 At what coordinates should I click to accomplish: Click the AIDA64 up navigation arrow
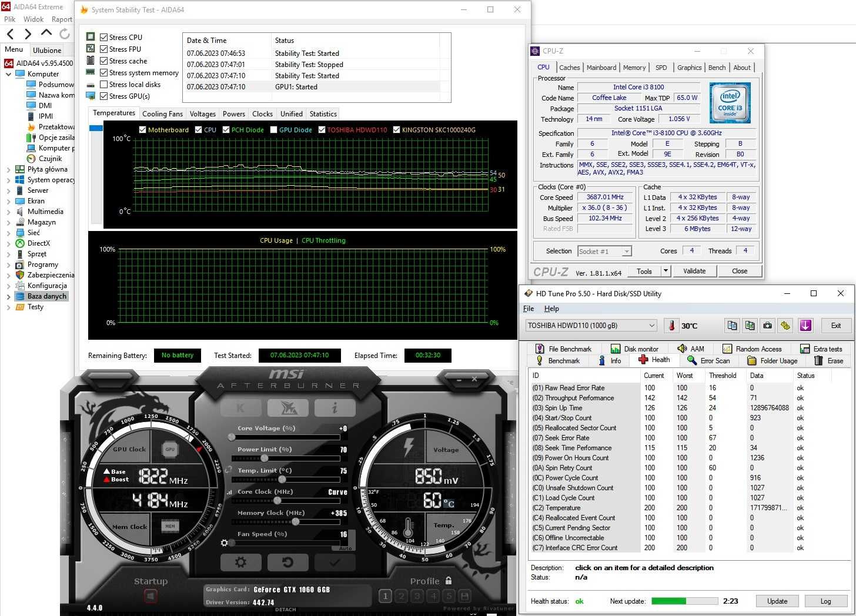pyautogui.click(x=46, y=34)
